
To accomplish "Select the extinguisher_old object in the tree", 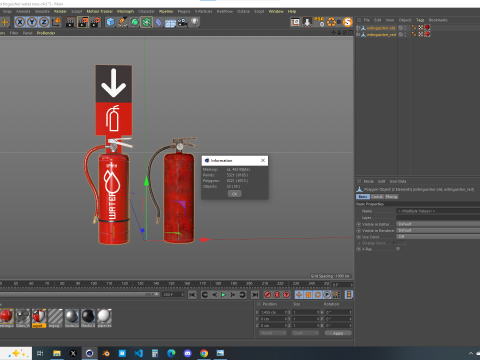I will pyautogui.click(x=381, y=28).
